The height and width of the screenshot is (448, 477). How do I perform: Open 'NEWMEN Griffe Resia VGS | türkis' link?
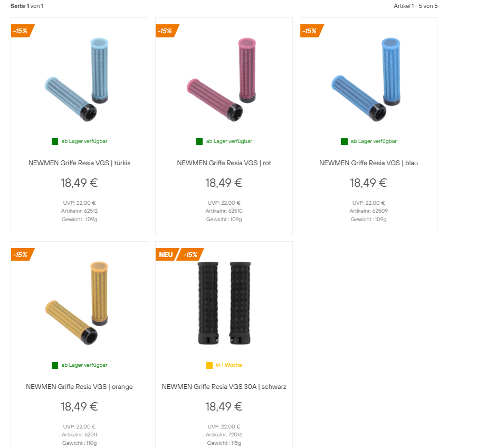[79, 163]
